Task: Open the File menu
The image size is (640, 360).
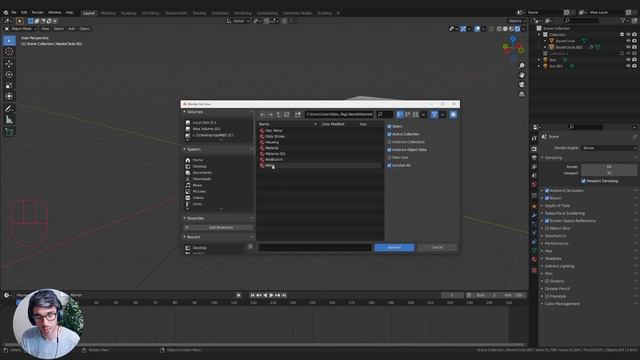Action: pos(13,13)
